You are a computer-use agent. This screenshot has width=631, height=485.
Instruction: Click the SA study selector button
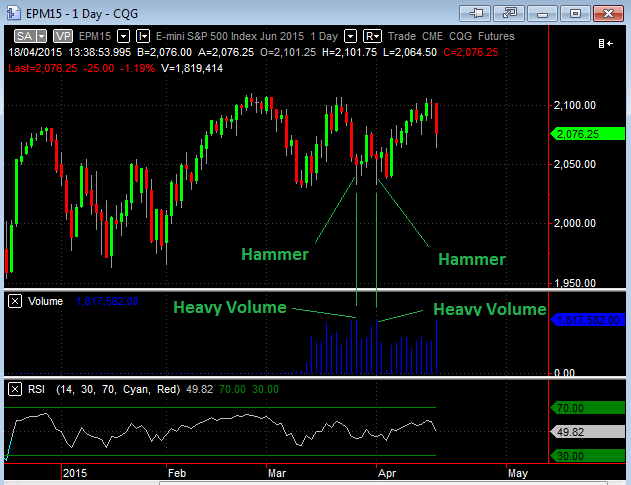coord(25,36)
